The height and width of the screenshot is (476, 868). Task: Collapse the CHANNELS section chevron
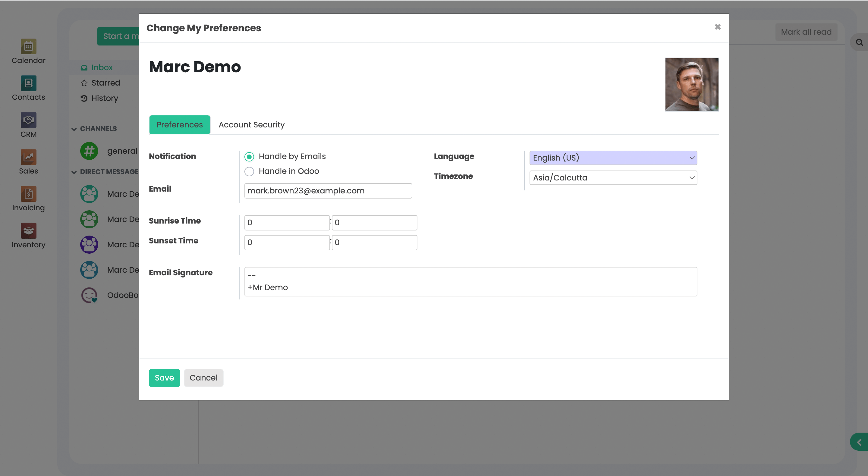[74, 129]
